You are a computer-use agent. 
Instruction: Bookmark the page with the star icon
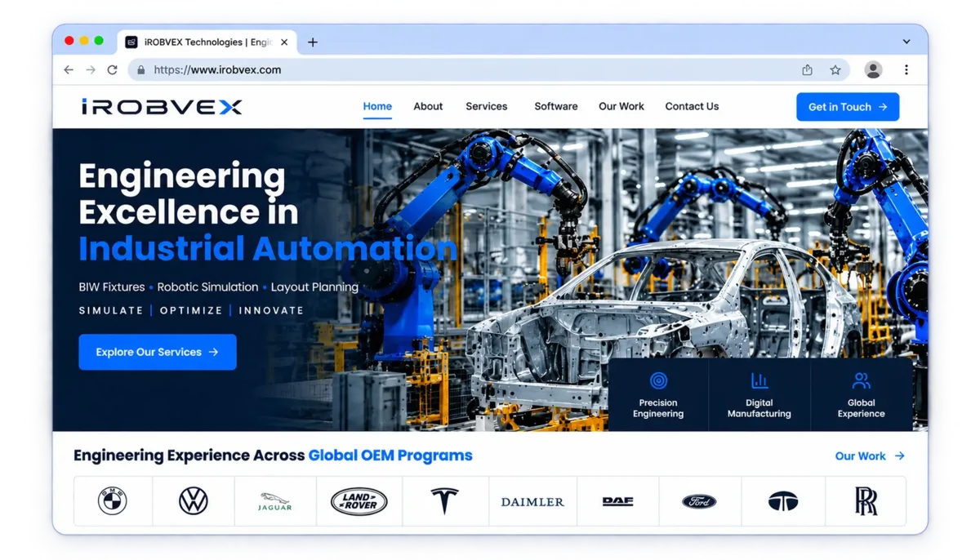[x=835, y=70]
